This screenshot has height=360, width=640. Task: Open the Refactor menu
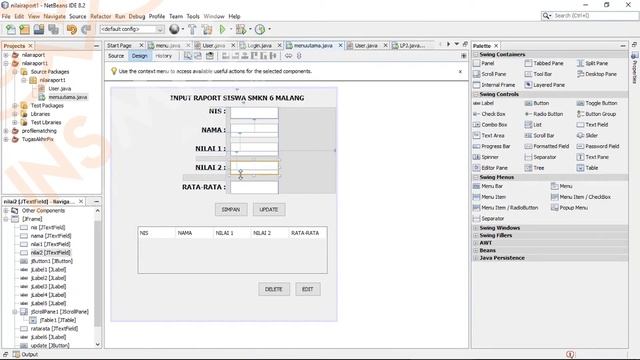100,16
